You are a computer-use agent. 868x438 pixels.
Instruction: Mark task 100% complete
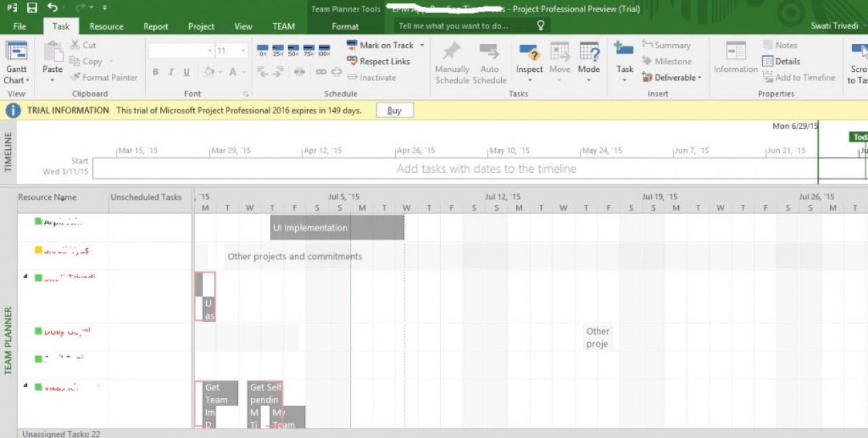[324, 49]
